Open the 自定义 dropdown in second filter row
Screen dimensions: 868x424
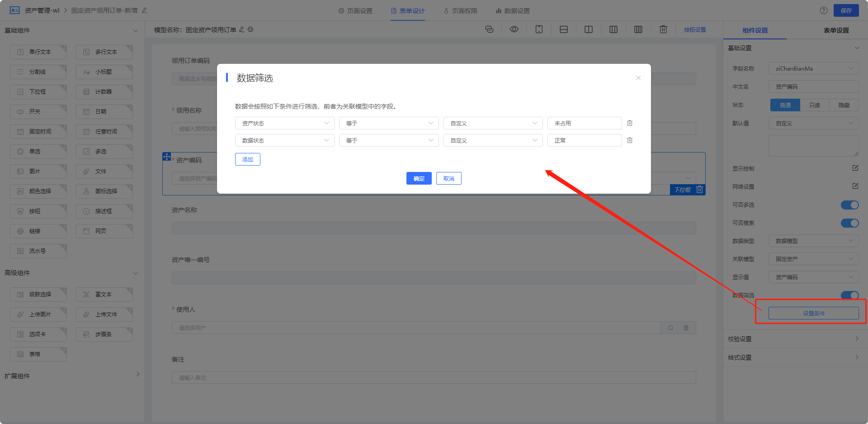493,140
